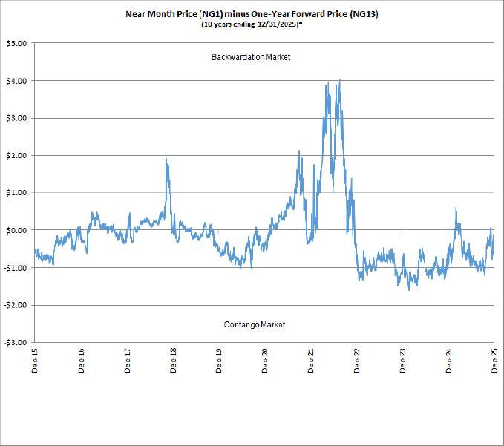The image size is (504, 446).
Task: Select the Dec-21 x-axis label
Action: click(x=310, y=358)
